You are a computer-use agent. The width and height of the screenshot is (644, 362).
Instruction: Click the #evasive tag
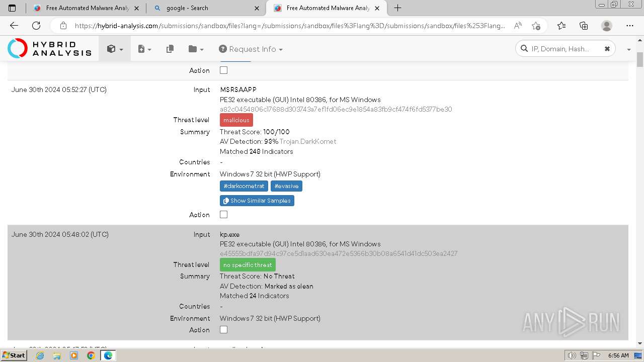tap(286, 186)
